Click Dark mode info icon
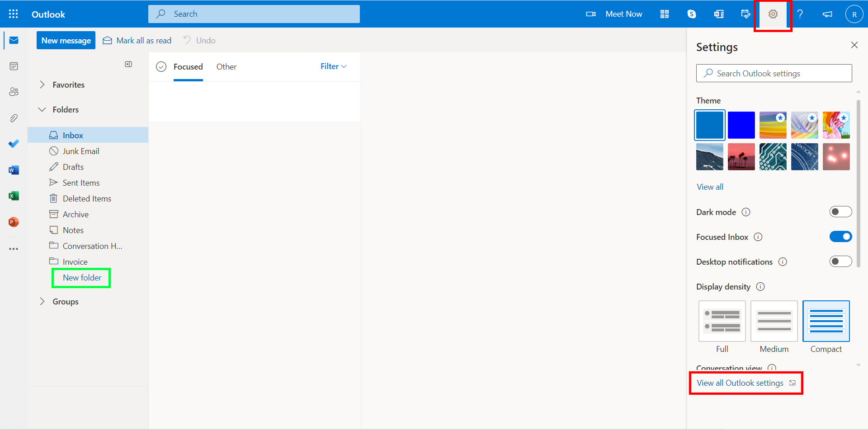This screenshot has height=430, width=868. pos(746,212)
